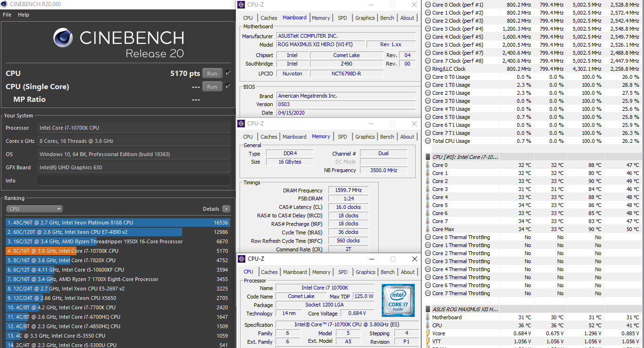Viewport: 644px width, 348px height.
Task: Select the icon beside Total CPU Usage
Action: pyautogui.click(x=428, y=141)
